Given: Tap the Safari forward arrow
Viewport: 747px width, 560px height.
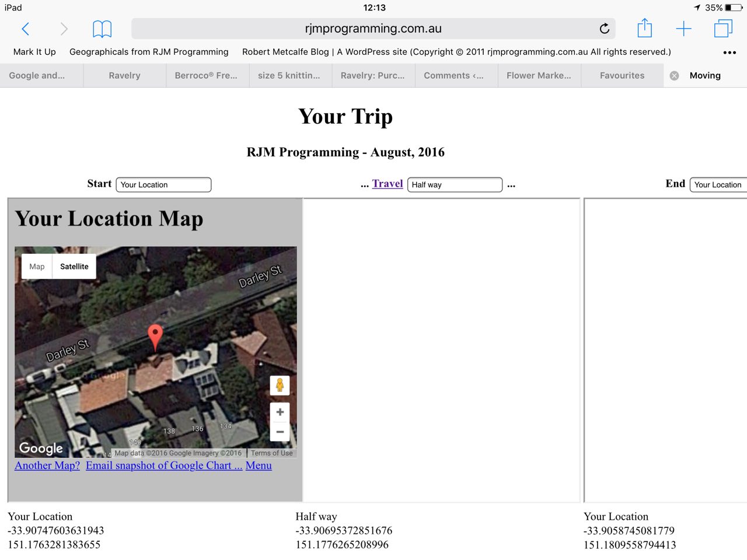Looking at the screenshot, I should coord(64,29).
